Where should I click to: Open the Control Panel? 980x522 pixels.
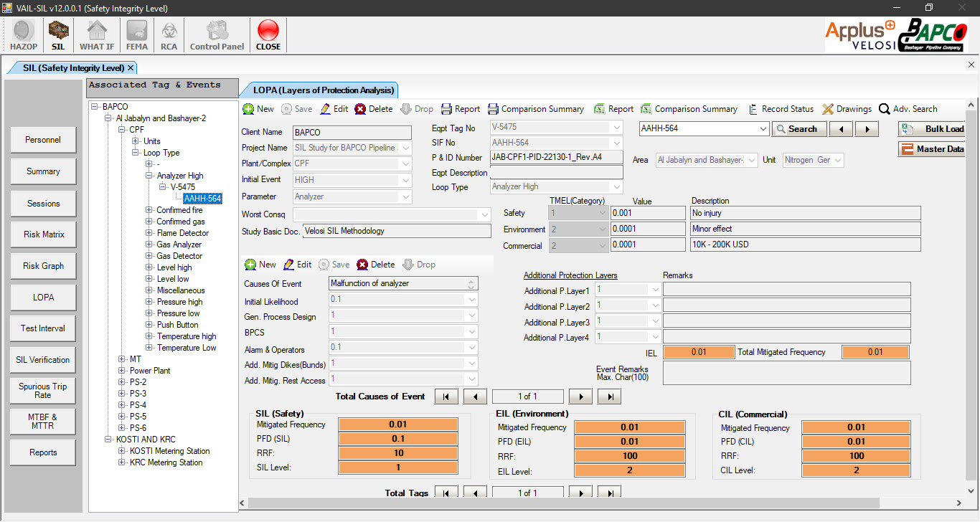[x=217, y=35]
